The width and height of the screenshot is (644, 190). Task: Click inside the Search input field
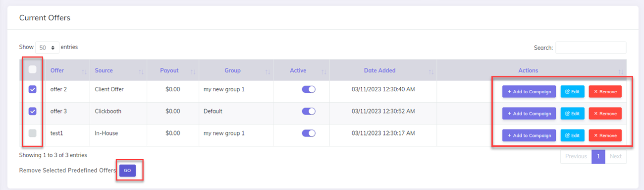point(590,48)
